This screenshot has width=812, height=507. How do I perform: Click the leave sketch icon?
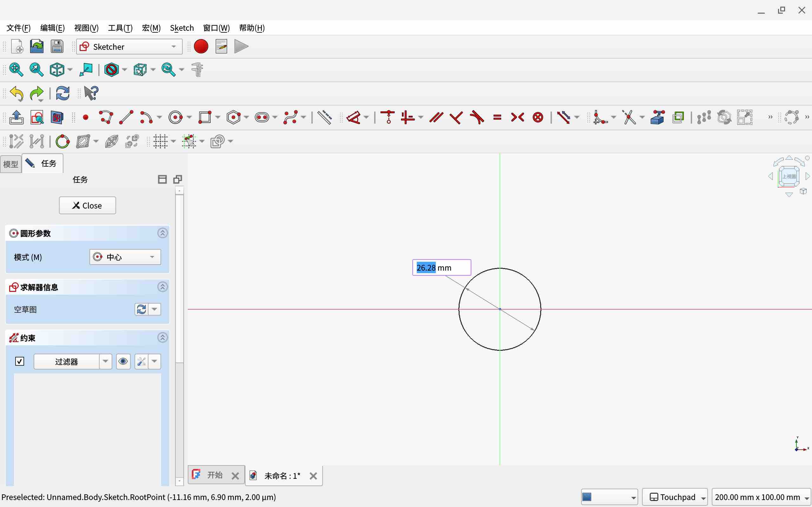click(x=16, y=117)
